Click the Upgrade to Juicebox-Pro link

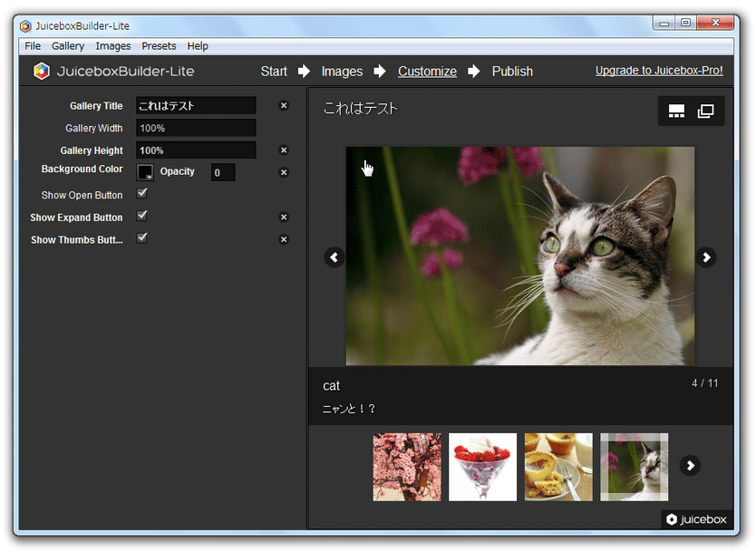pos(659,71)
